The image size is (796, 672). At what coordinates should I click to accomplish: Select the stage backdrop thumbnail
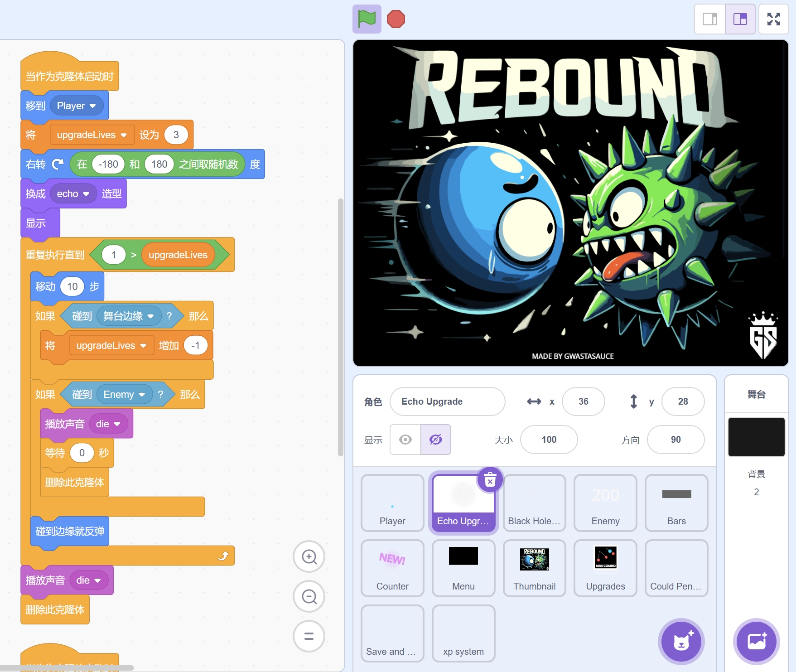[756, 437]
